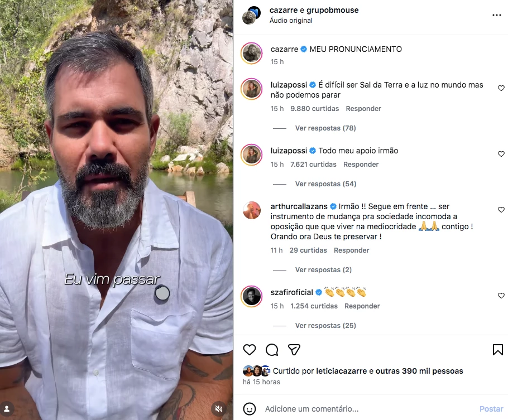Save post with bookmark icon
This screenshot has width=508, height=420.
point(497,350)
